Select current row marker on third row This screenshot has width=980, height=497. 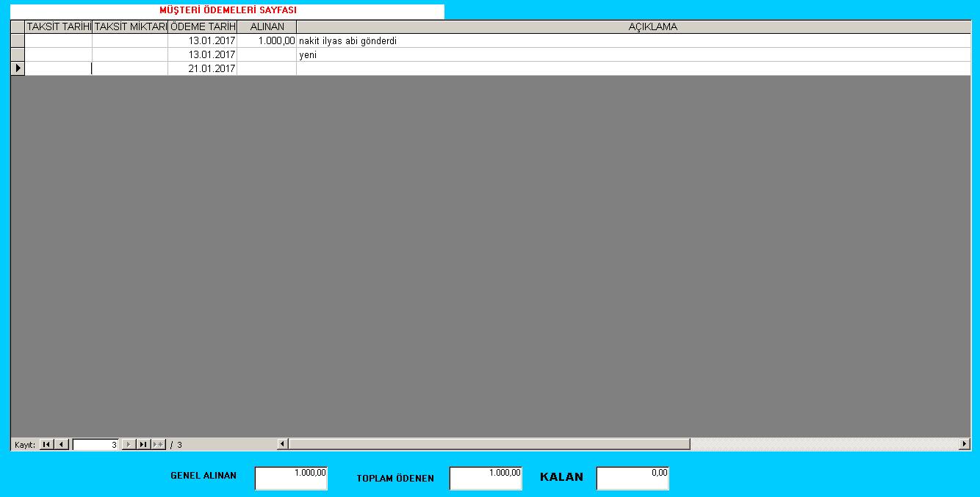pyautogui.click(x=18, y=68)
